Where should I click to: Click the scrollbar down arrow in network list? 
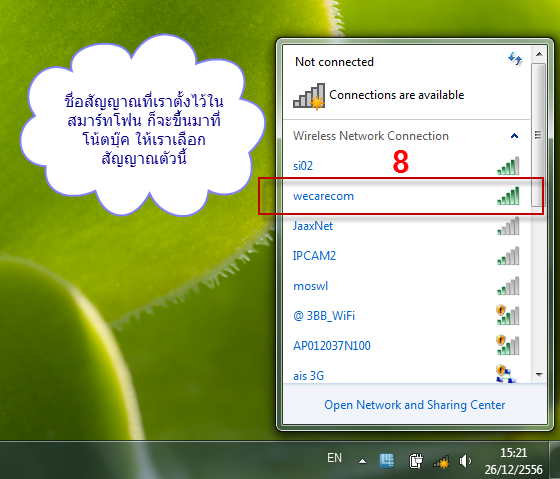pos(539,374)
